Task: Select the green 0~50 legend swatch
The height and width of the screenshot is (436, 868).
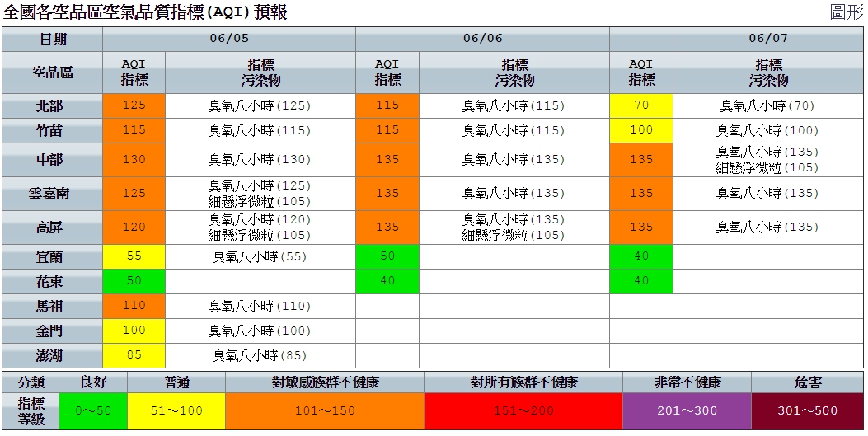Action: 93,411
